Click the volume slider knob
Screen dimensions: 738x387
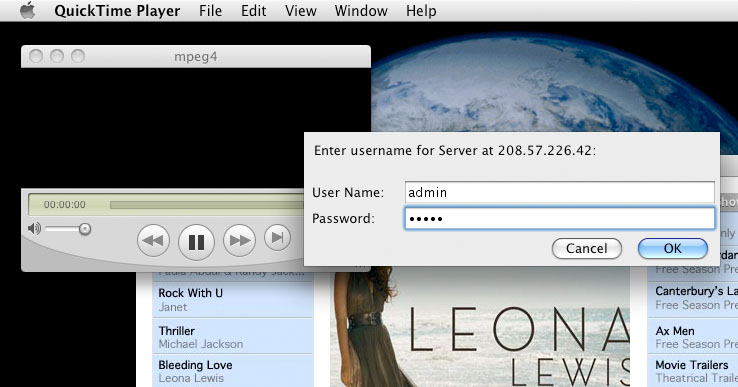[x=85, y=229]
